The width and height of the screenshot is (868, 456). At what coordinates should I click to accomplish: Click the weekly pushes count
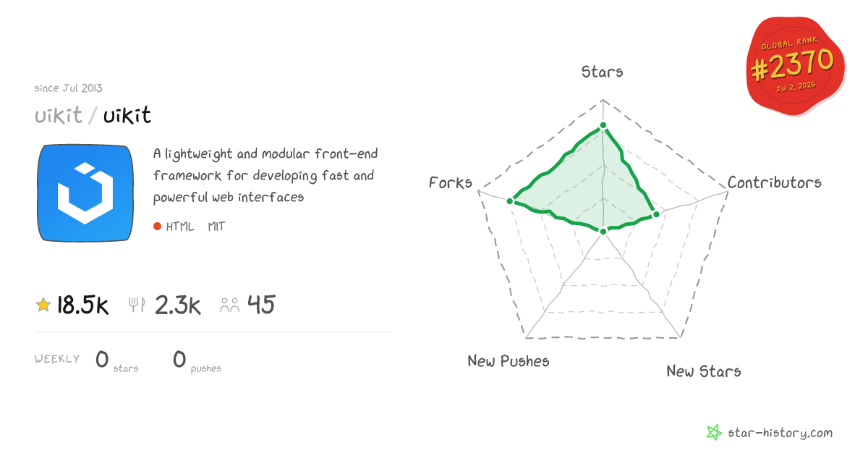179,359
